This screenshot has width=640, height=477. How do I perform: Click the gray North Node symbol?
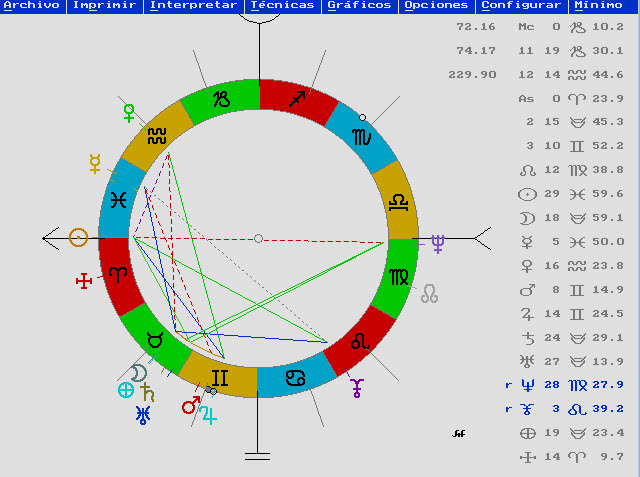[x=429, y=294]
